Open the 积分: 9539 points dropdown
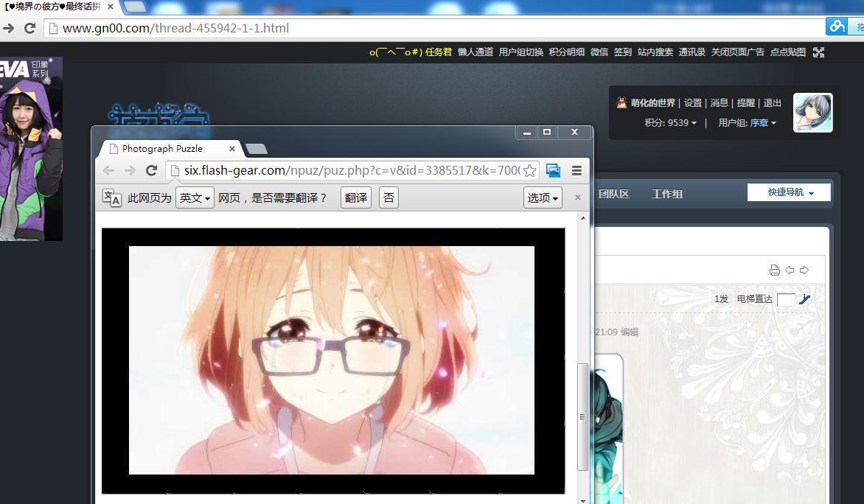This screenshot has width=864, height=504. pos(670,123)
